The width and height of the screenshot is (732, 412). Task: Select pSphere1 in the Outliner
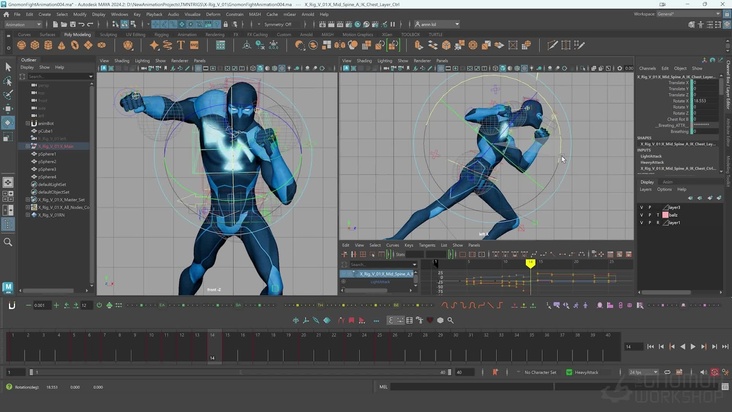(x=48, y=154)
